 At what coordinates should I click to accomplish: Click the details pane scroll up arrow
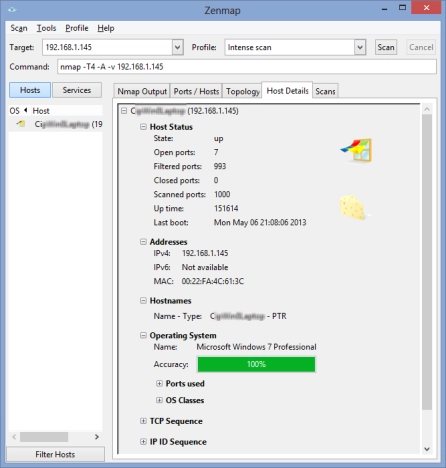[x=427, y=109]
